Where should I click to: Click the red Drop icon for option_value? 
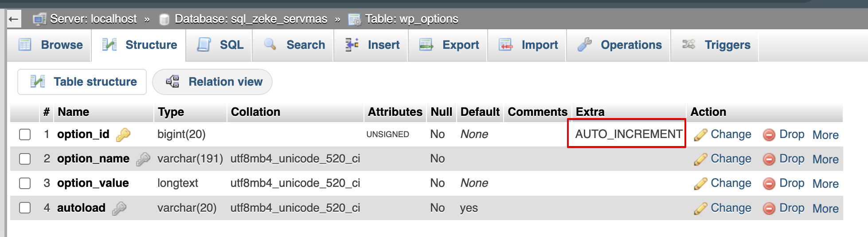[769, 184]
